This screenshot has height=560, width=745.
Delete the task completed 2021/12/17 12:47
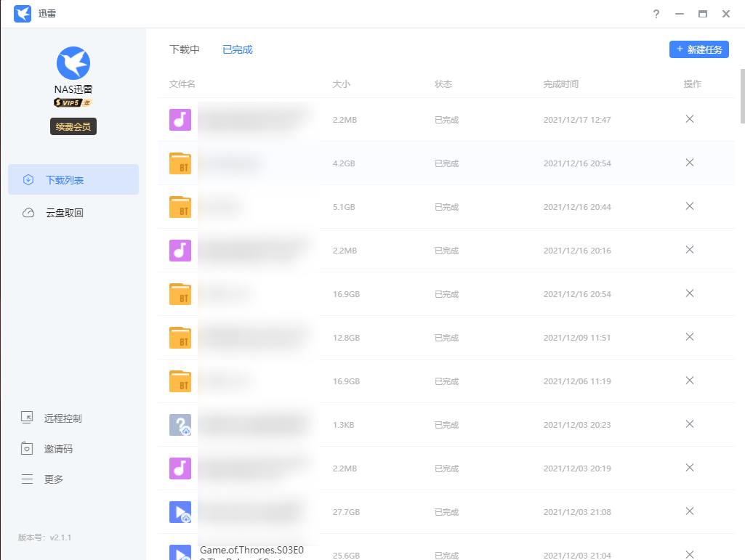(690, 119)
